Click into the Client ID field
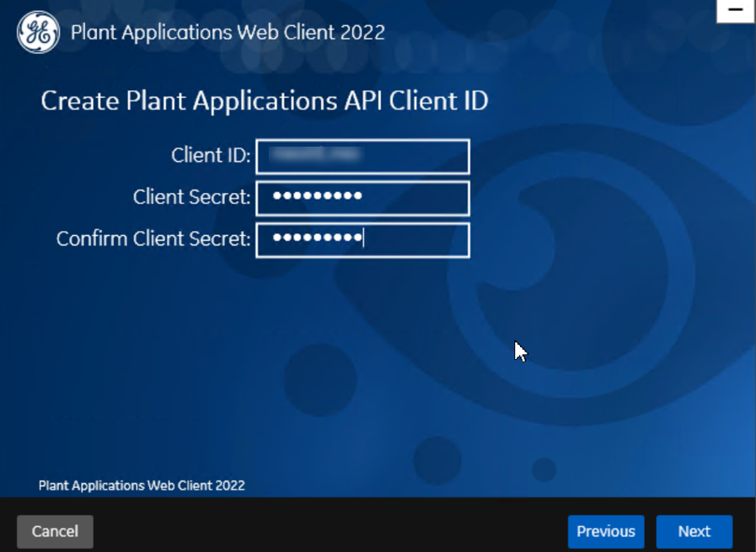This screenshot has height=552, width=756. 362,156
